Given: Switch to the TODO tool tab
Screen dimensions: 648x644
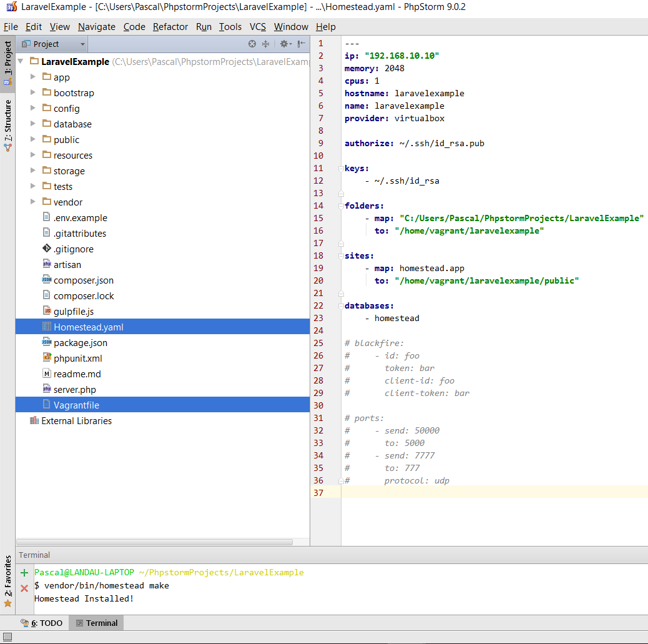Looking at the screenshot, I should (42, 623).
